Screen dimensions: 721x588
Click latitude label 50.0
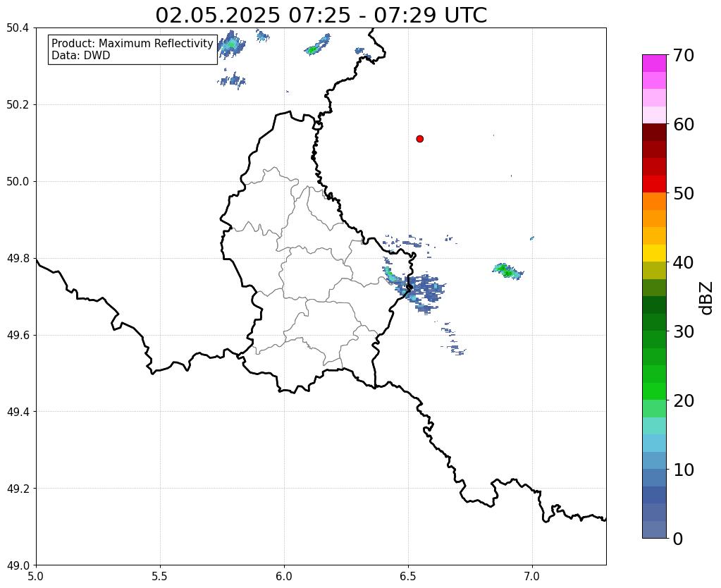18,181
